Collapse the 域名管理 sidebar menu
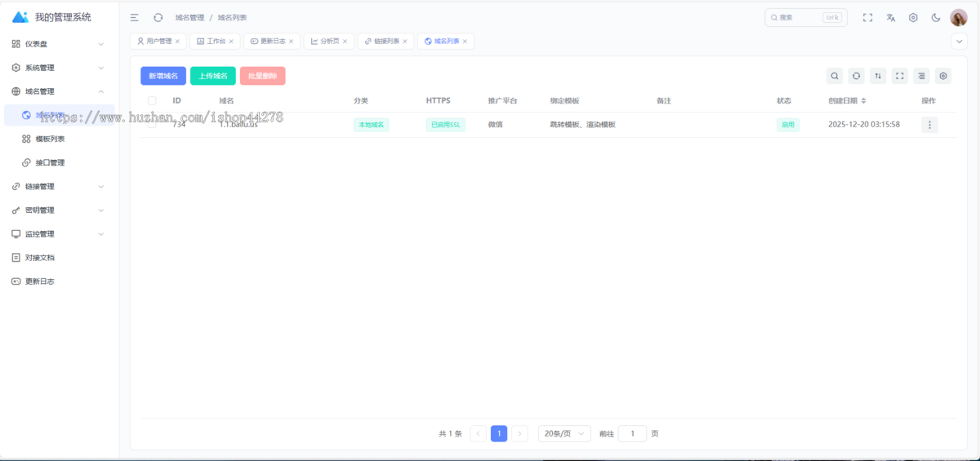Viewport: 980px width, 461px height. coord(59,91)
